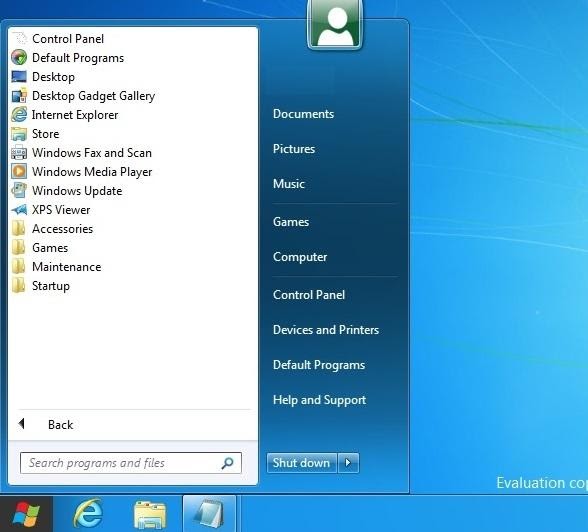
Task: Go Back to the main Start menu
Action: point(60,425)
